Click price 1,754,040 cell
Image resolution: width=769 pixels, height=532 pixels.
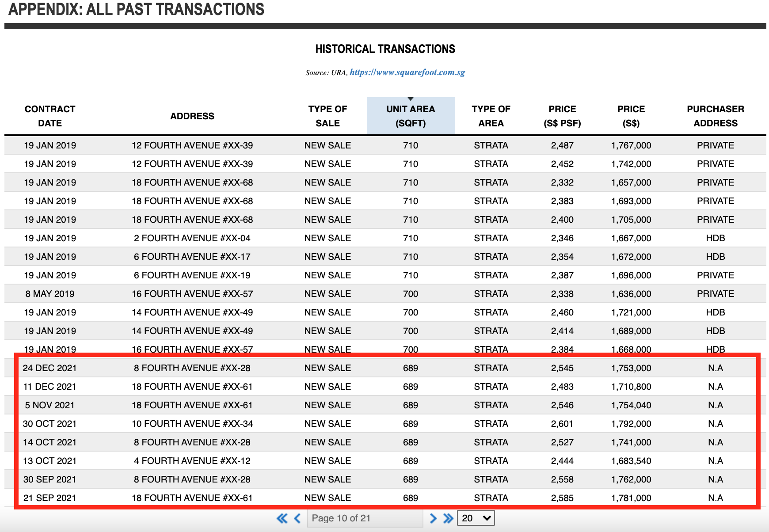click(x=631, y=405)
